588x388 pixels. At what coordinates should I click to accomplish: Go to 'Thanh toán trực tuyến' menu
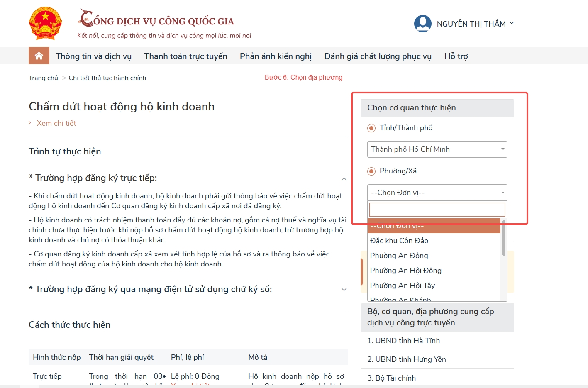[185, 56]
